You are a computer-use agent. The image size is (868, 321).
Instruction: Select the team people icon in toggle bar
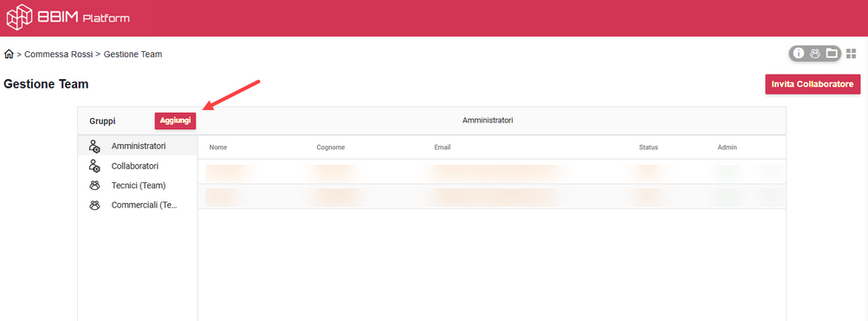[815, 53]
